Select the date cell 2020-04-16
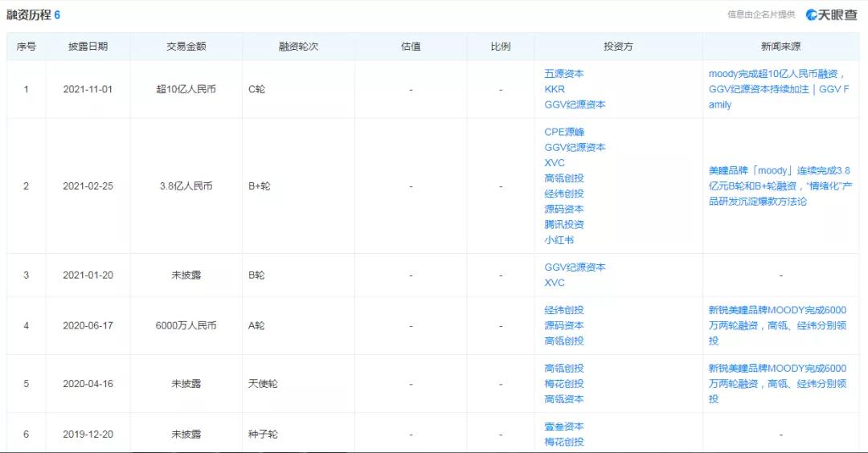The image size is (868, 453). tap(88, 384)
